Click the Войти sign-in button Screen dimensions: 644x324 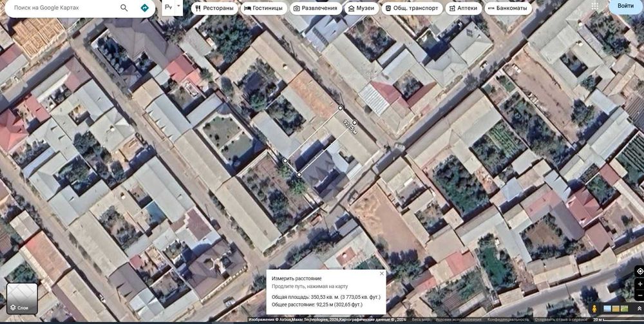pos(625,6)
